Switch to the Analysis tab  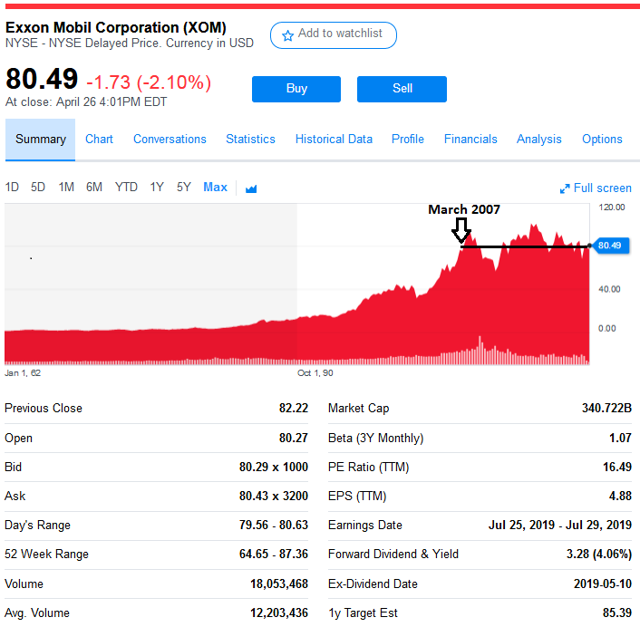(539, 139)
